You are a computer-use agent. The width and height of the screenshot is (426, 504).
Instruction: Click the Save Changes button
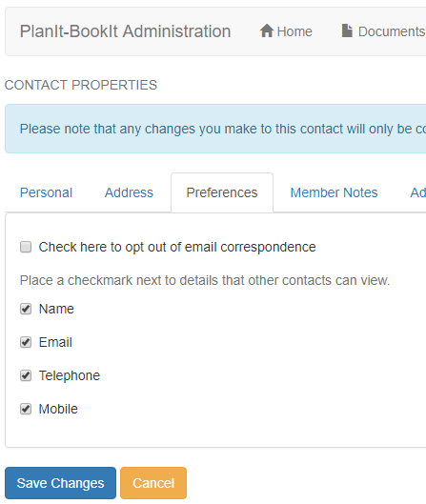coord(60,483)
